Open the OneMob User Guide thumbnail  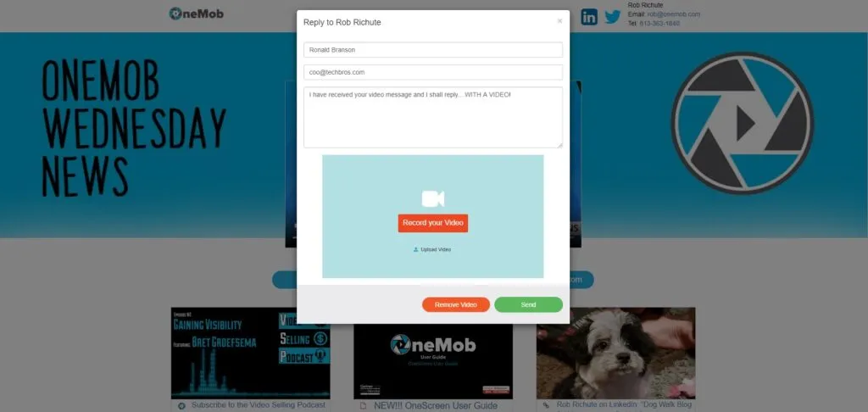(433, 354)
